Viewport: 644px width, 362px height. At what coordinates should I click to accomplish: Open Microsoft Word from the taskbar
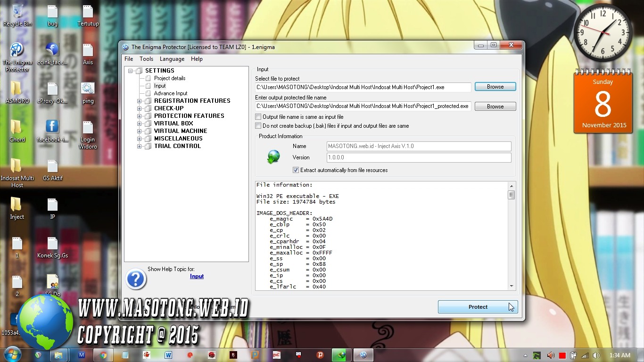(x=168, y=355)
